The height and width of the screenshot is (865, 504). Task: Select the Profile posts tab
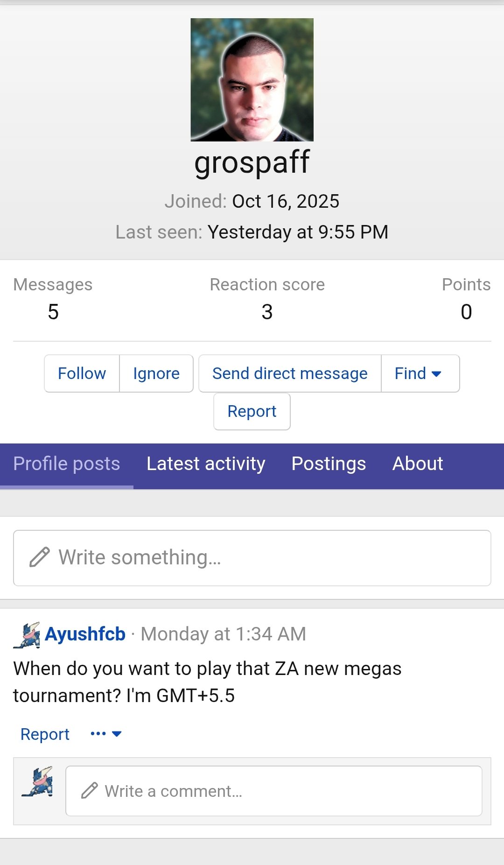[67, 464]
